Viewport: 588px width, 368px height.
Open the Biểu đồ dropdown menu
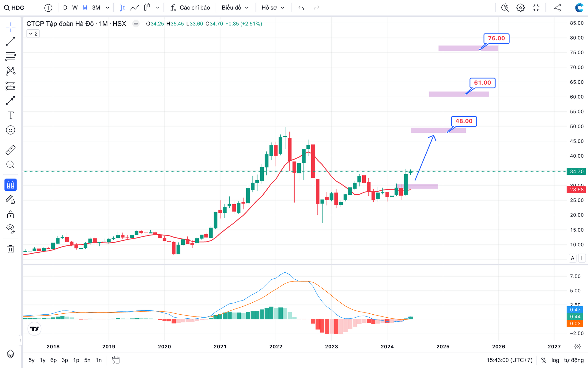235,8
